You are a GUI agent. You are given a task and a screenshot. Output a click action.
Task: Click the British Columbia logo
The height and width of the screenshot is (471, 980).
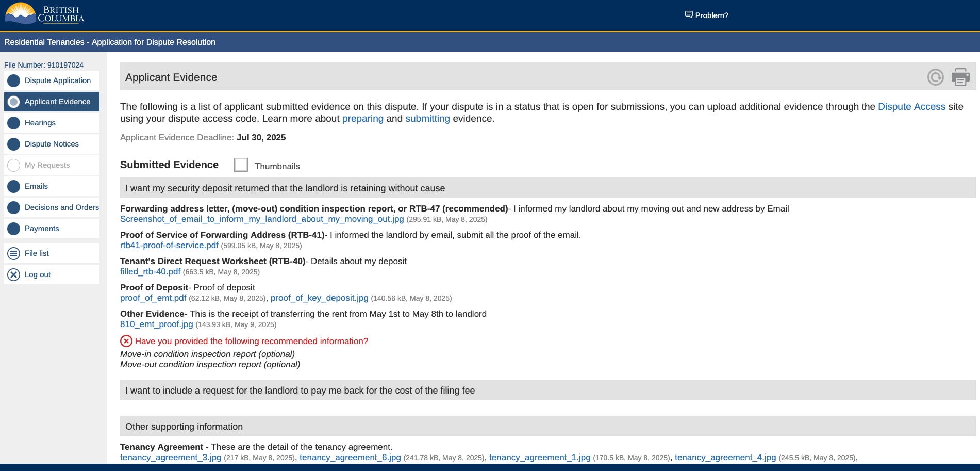pos(44,14)
